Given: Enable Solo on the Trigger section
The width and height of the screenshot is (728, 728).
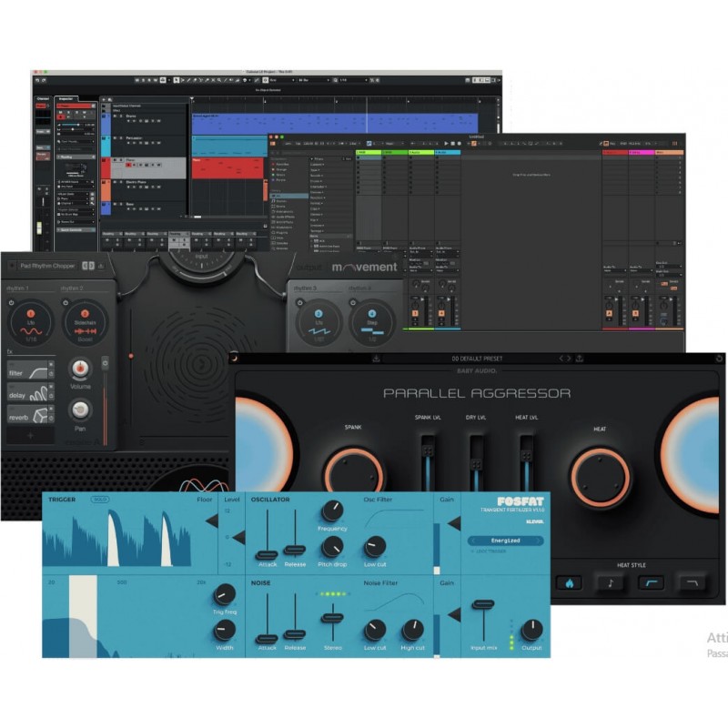Looking at the screenshot, I should click(99, 499).
